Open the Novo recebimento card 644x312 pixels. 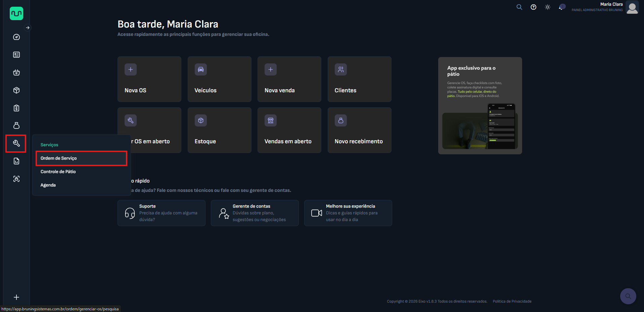click(x=360, y=130)
